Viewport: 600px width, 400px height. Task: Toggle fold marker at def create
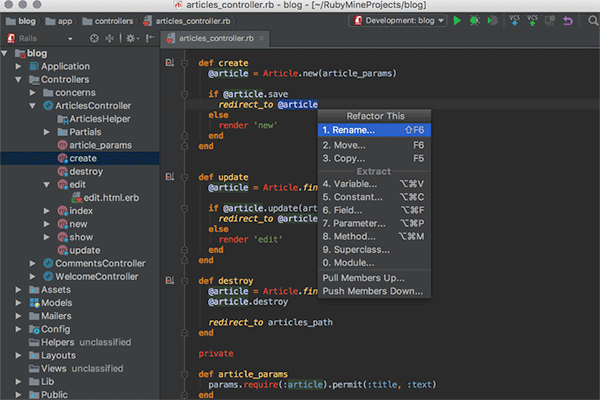(x=184, y=63)
